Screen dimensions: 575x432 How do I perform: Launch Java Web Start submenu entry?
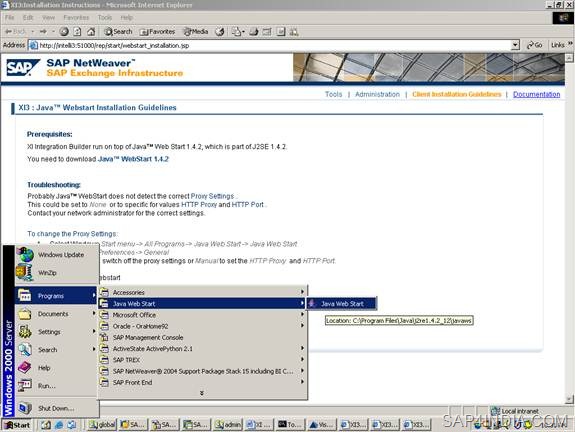tap(341, 304)
